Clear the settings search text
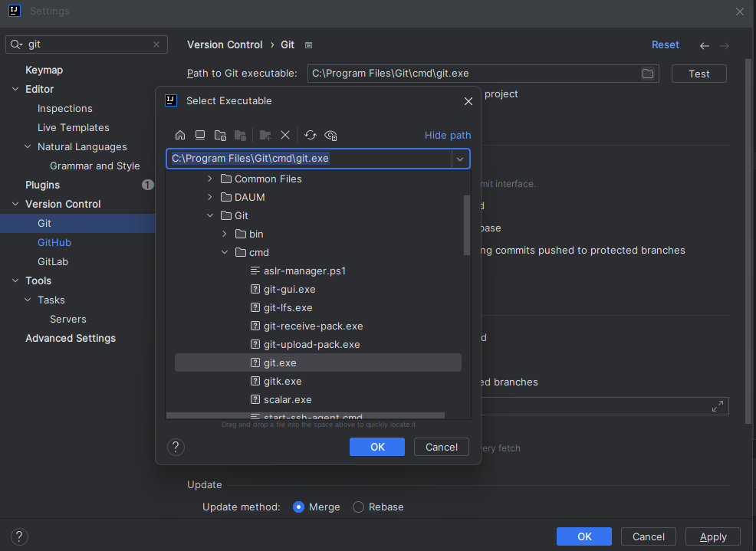The height and width of the screenshot is (551, 756). (x=156, y=44)
